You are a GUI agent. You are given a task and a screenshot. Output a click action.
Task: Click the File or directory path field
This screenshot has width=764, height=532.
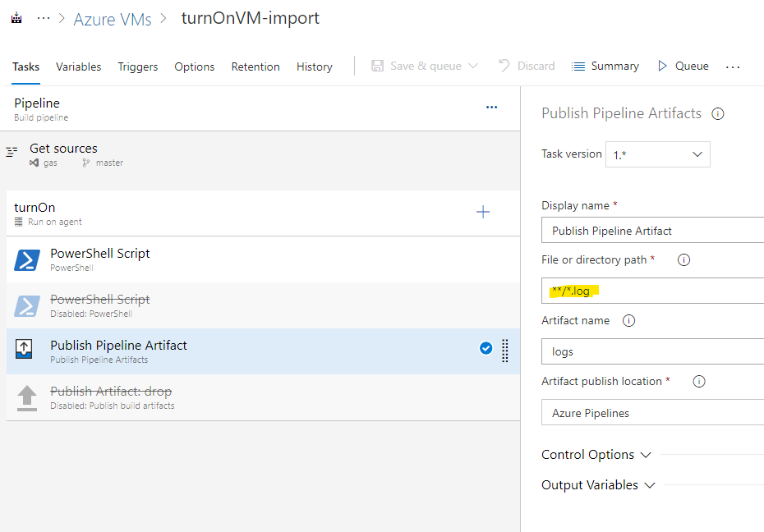pyautogui.click(x=653, y=291)
